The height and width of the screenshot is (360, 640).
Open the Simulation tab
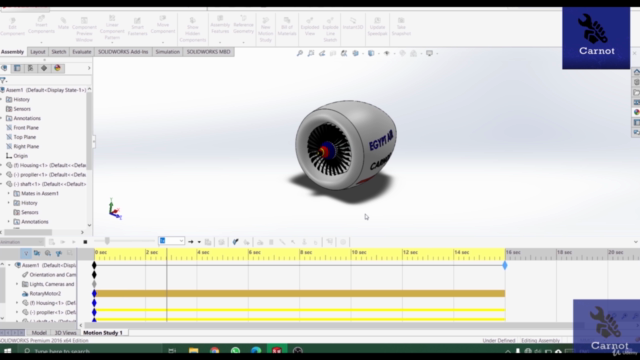tap(167, 52)
